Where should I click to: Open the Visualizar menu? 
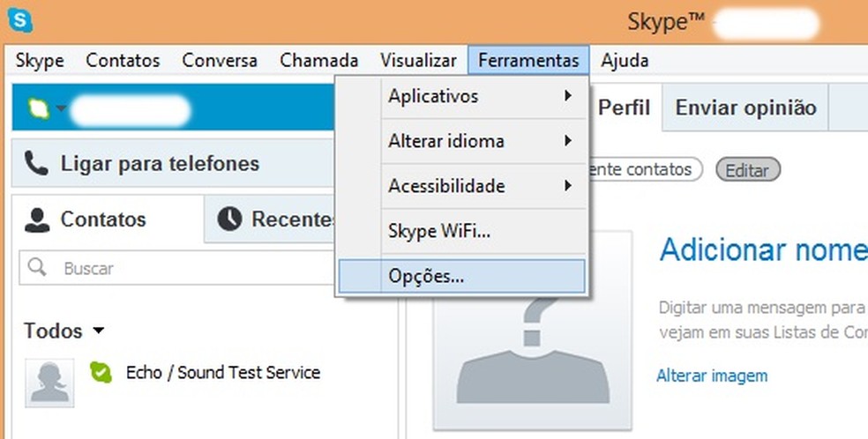(418, 61)
